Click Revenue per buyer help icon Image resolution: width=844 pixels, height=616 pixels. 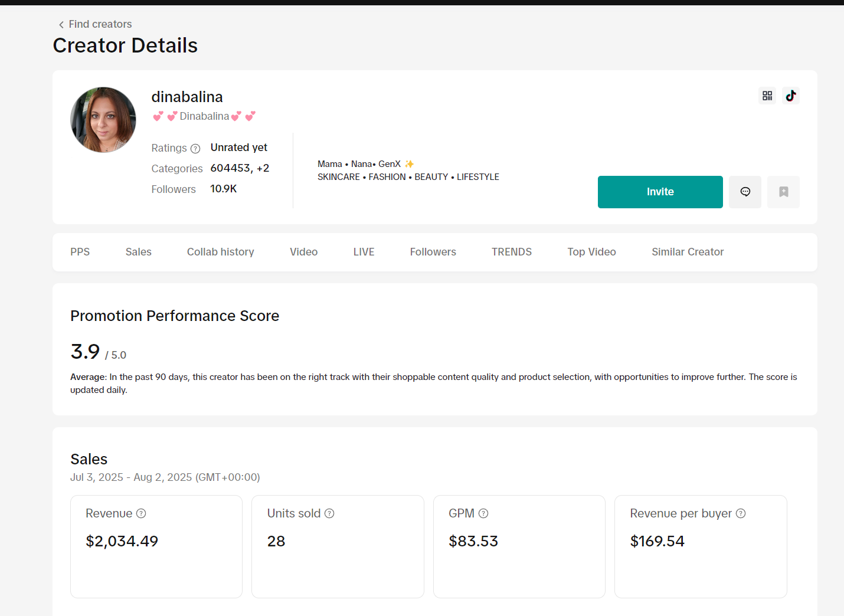(x=741, y=513)
